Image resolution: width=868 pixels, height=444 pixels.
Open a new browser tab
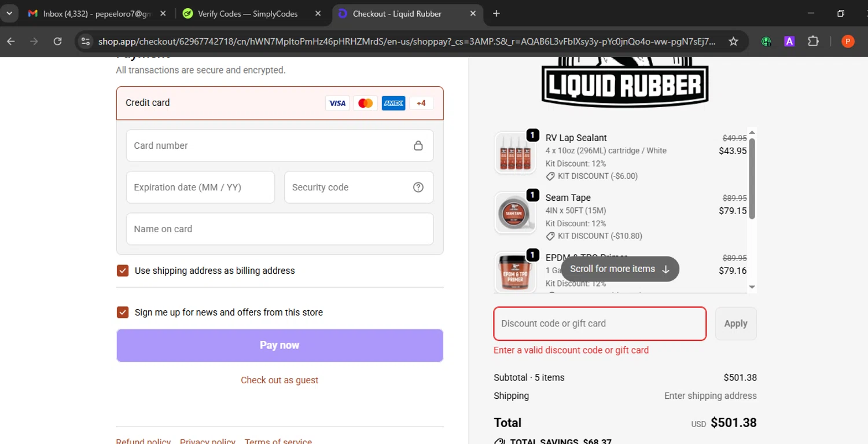(x=496, y=13)
